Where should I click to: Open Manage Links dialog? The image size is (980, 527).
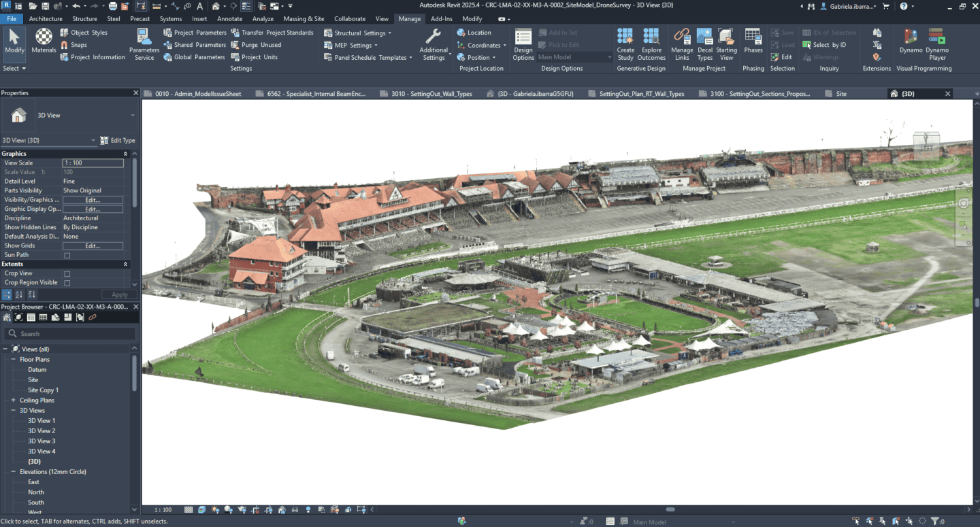pyautogui.click(x=682, y=45)
